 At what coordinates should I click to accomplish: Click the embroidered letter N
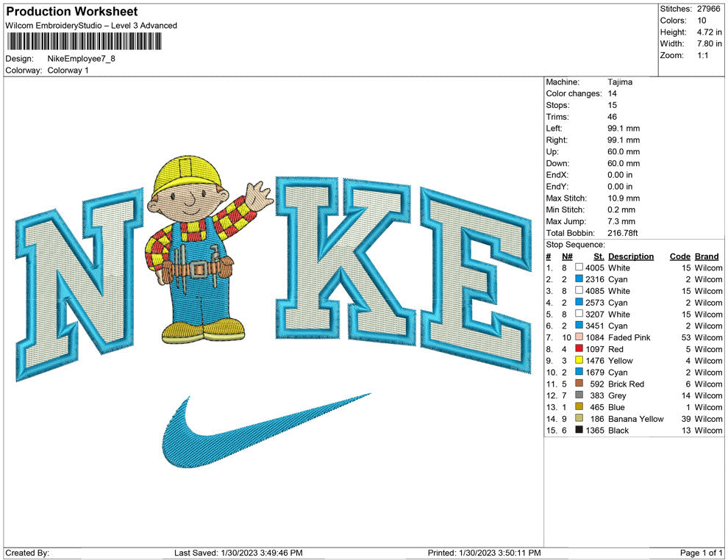pyautogui.click(x=80, y=284)
